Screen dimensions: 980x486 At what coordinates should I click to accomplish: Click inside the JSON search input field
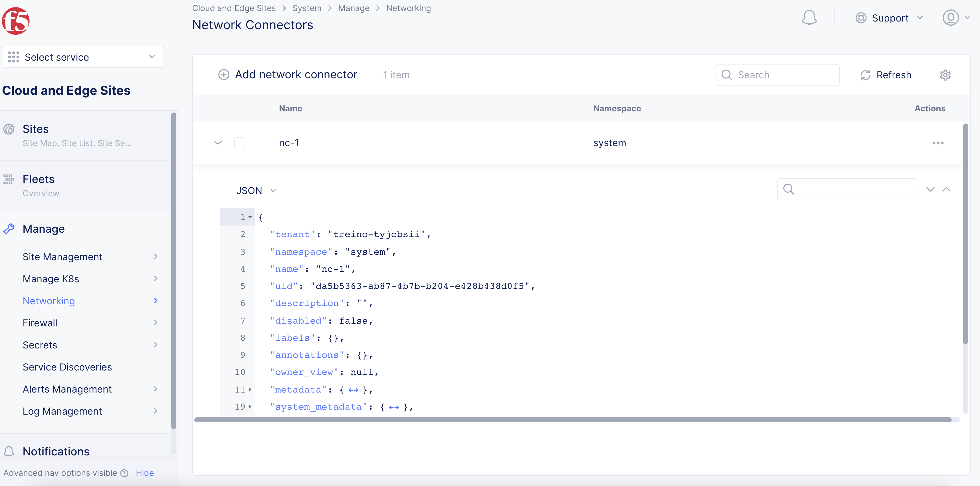[847, 189]
